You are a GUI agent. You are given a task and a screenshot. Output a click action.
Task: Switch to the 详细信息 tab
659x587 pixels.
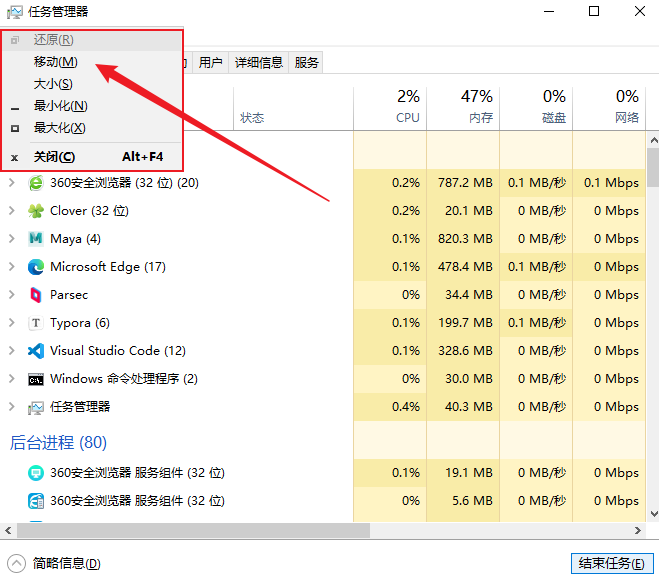[258, 63]
